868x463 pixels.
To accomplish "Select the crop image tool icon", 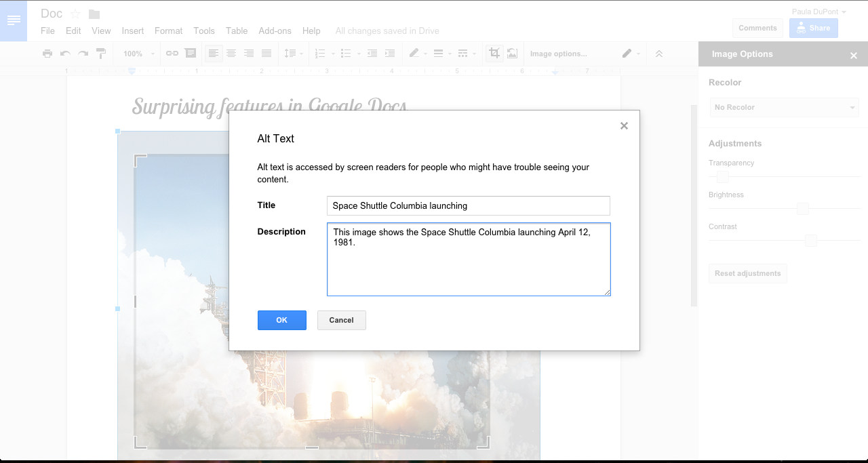I will point(494,53).
